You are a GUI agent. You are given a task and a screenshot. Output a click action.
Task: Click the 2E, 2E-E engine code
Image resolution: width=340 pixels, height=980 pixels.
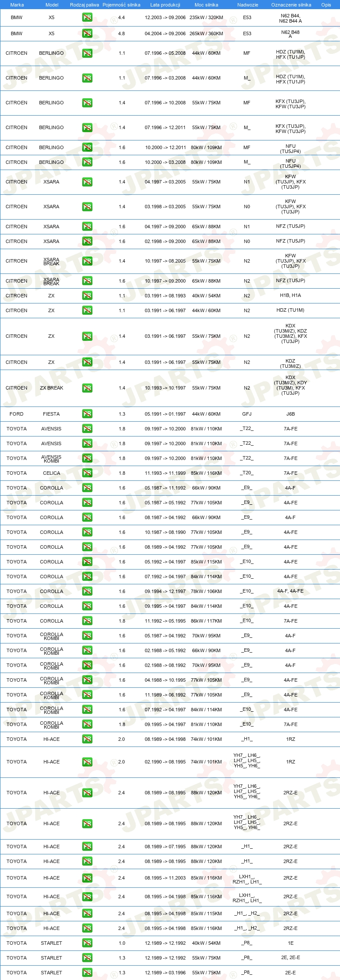tap(290, 958)
